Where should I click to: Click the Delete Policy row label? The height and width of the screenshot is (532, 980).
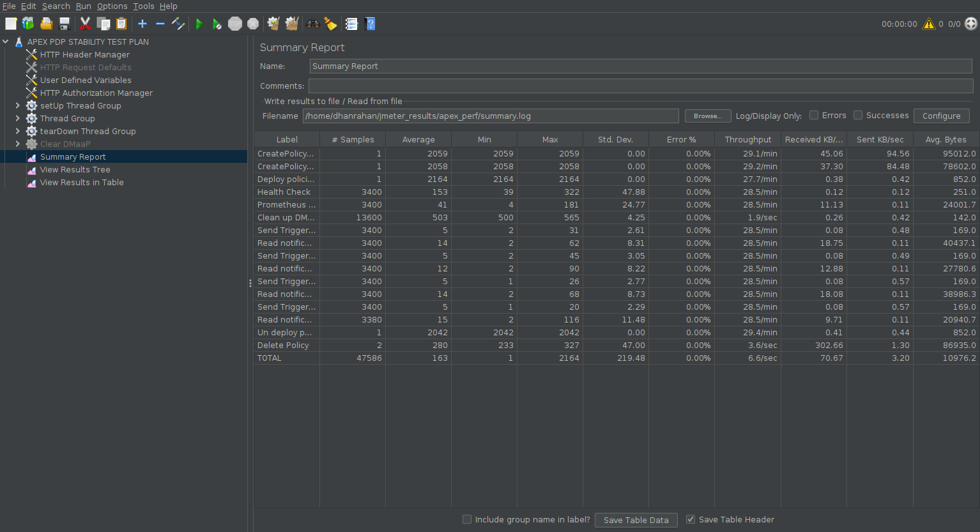click(283, 345)
